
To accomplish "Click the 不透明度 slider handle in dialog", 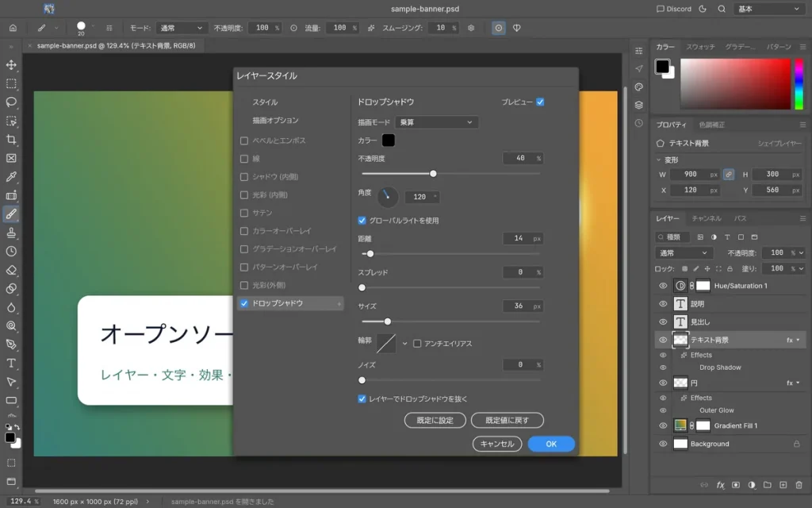I will [x=433, y=174].
